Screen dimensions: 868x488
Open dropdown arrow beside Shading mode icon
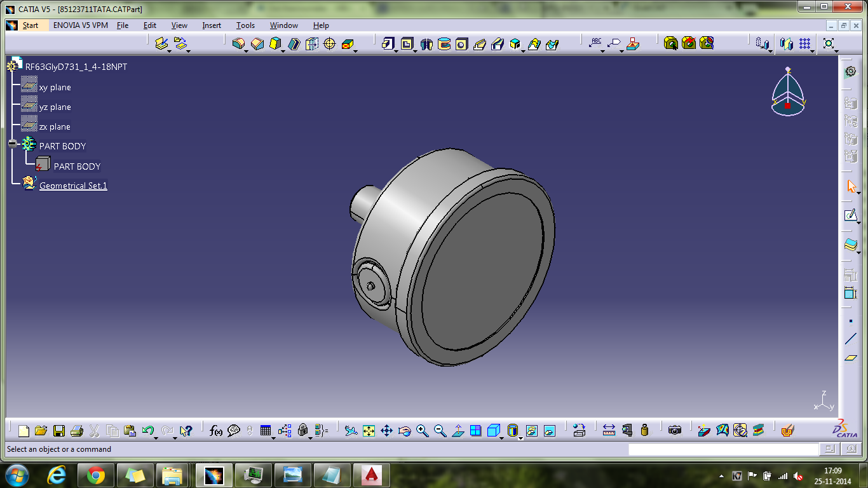click(520, 437)
